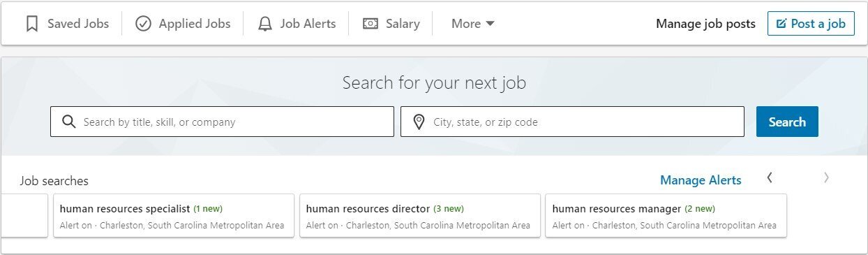The width and height of the screenshot is (868, 255).
Task: Click the Saved Jobs bookmark icon
Action: 31,24
